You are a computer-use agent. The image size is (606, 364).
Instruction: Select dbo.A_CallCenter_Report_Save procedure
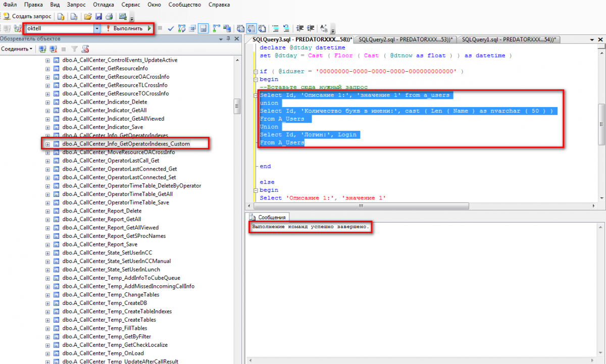tap(100, 244)
